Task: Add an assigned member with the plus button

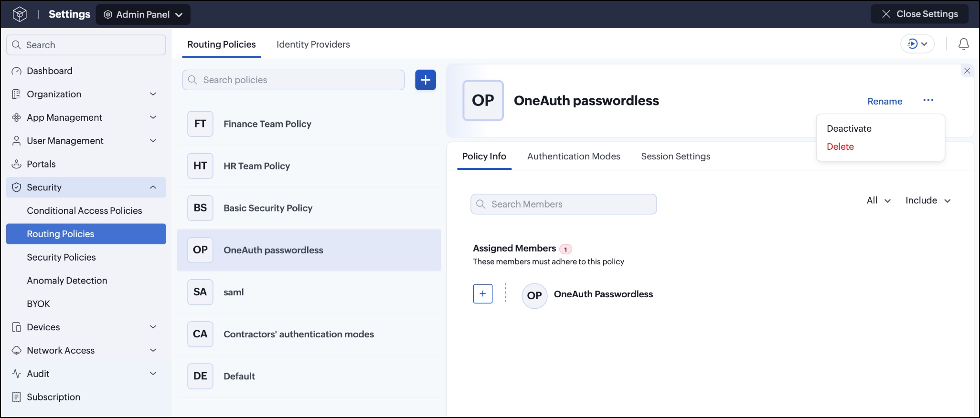Action: point(483,293)
